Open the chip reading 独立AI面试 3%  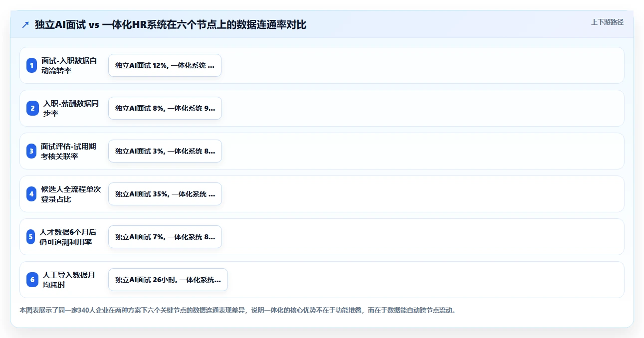point(165,151)
